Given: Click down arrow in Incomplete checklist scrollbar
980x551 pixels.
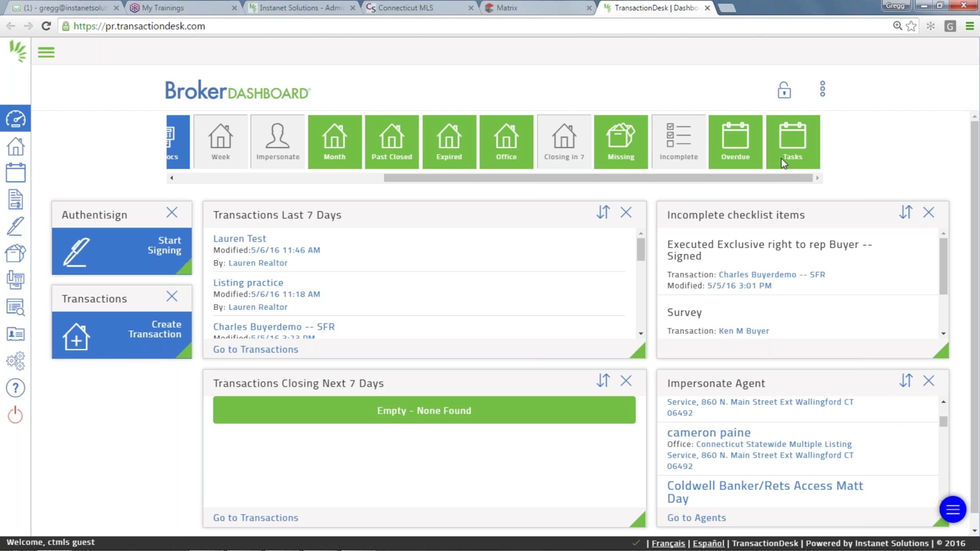Looking at the screenshot, I should coord(943,333).
